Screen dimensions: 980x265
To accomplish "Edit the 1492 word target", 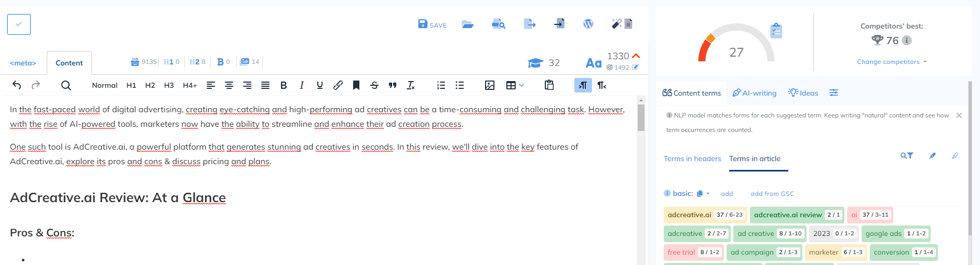I will tap(636, 67).
